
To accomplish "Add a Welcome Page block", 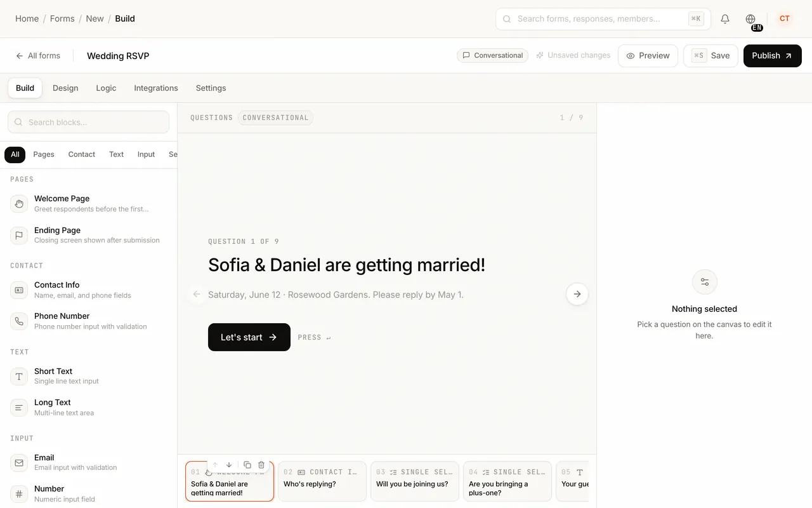I will pos(89,204).
